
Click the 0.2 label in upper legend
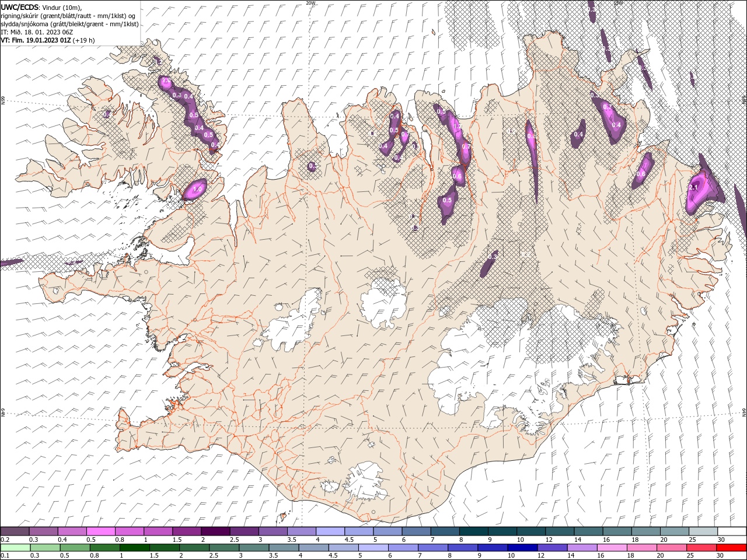click(5, 540)
